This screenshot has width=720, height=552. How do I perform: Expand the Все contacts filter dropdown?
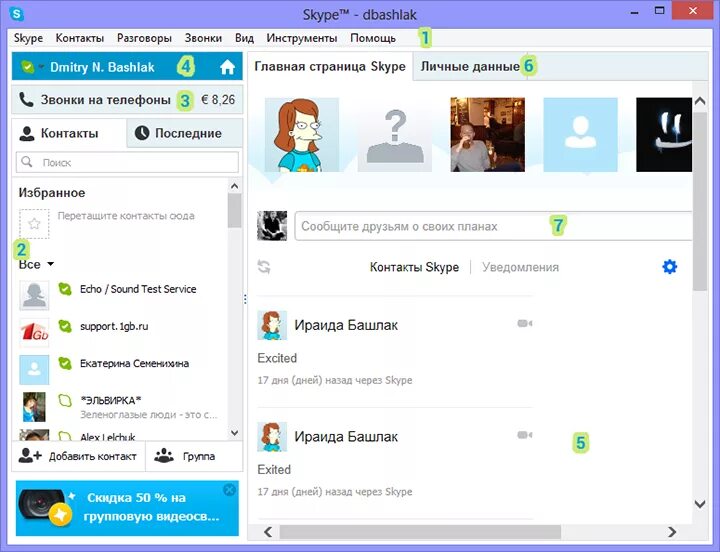pyautogui.click(x=36, y=265)
